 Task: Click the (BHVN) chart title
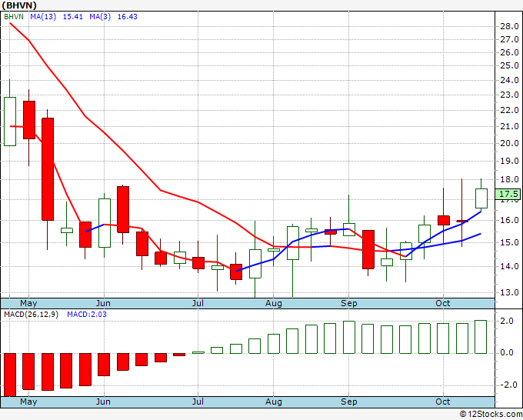point(18,5)
